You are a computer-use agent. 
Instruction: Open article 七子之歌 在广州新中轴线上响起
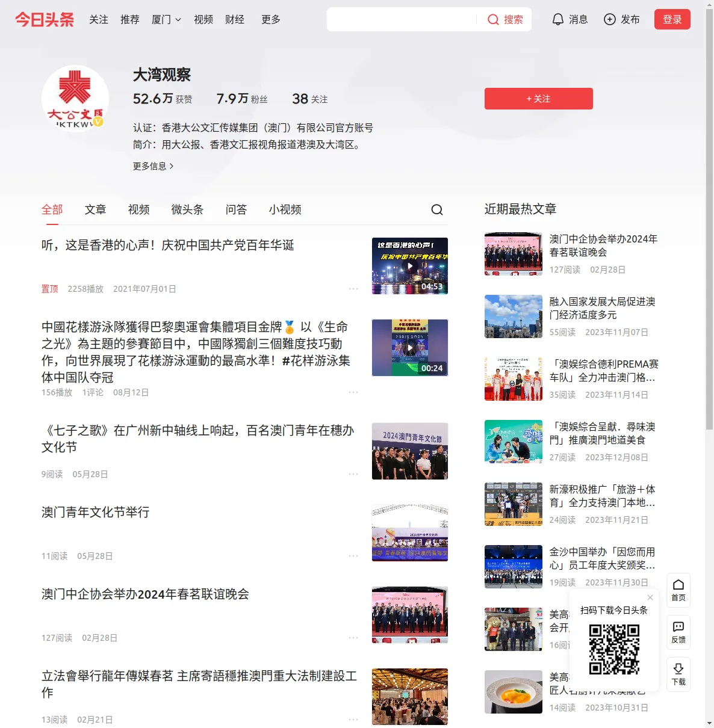[x=198, y=439]
